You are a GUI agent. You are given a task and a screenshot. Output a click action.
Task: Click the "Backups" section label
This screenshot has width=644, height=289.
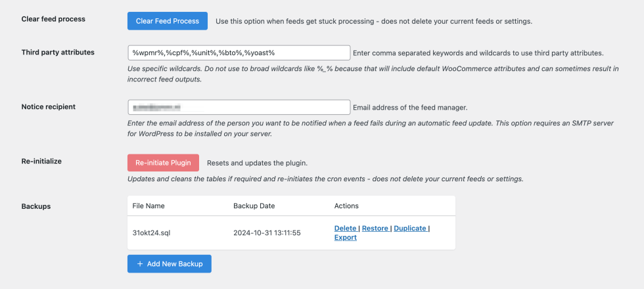pyautogui.click(x=36, y=206)
